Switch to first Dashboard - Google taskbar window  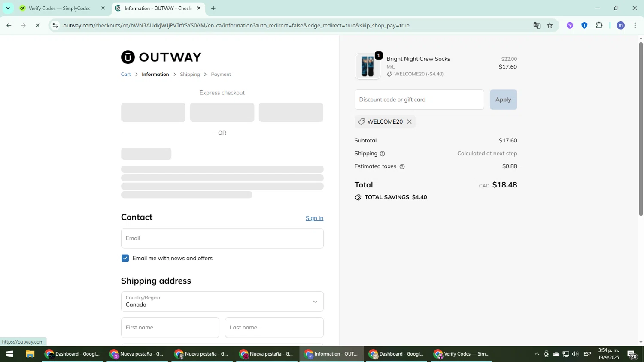click(x=73, y=354)
